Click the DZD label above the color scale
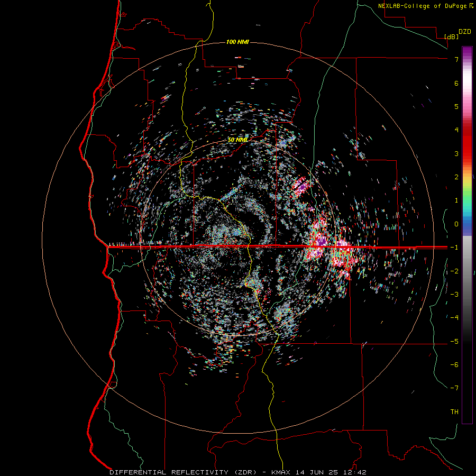The height and width of the screenshot is (476, 476). [465, 32]
